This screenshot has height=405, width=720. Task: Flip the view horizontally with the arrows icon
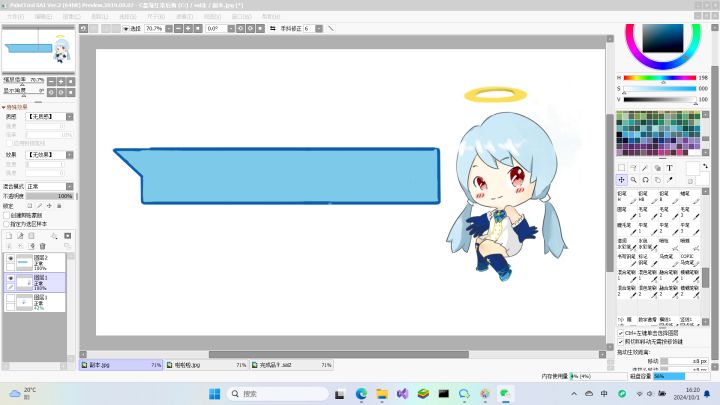(272, 28)
